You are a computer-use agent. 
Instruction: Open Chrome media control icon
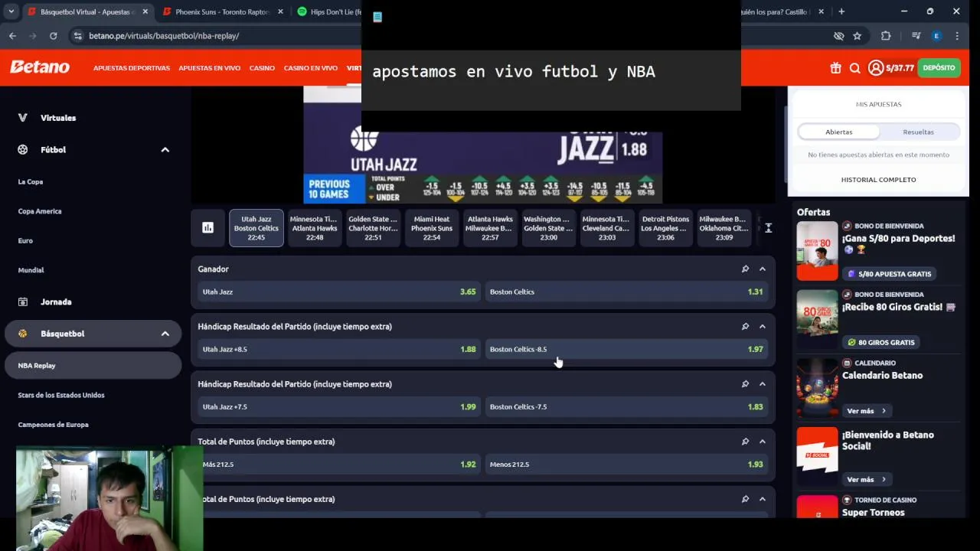tap(916, 36)
